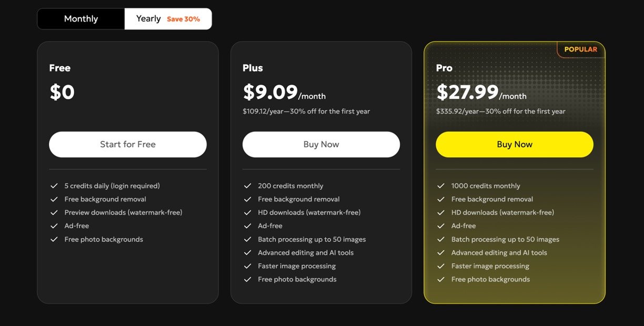Click the $335.92/year discount note
The width and height of the screenshot is (644, 326).
tap(500, 111)
